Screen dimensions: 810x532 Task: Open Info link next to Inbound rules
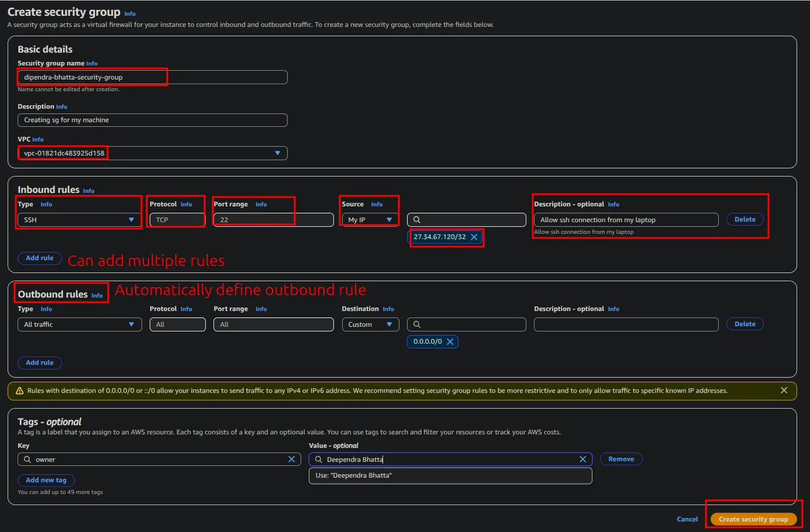(89, 191)
